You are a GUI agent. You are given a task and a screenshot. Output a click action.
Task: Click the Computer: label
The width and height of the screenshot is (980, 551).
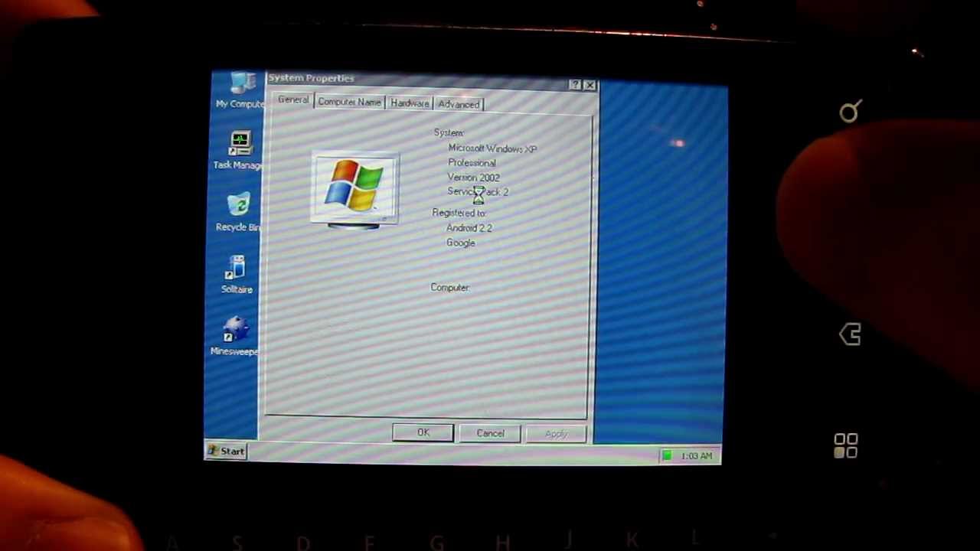449,288
